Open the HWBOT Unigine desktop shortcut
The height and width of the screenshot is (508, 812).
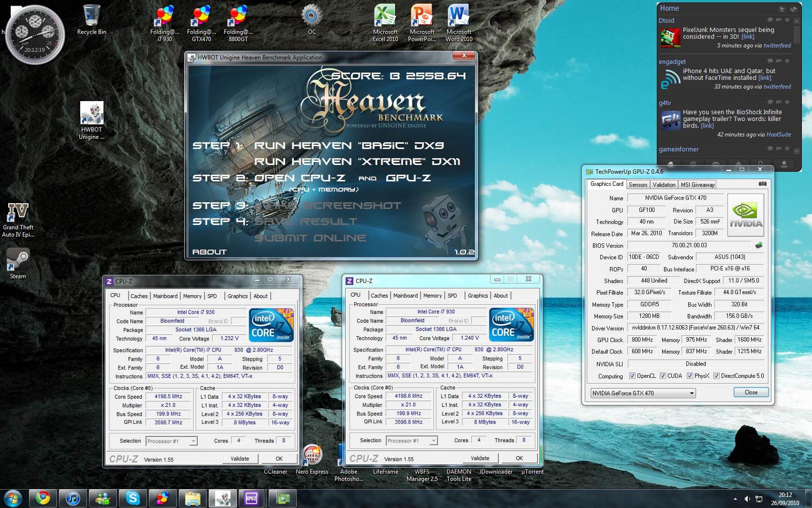[x=91, y=121]
